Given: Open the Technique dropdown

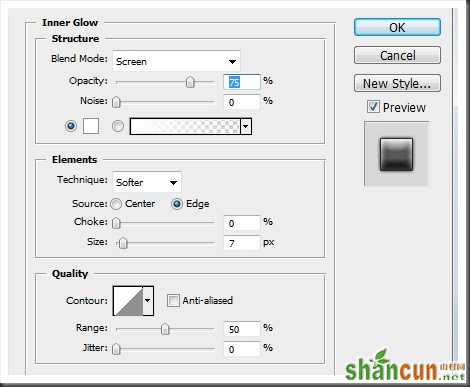Looking at the screenshot, I should pos(147,182).
